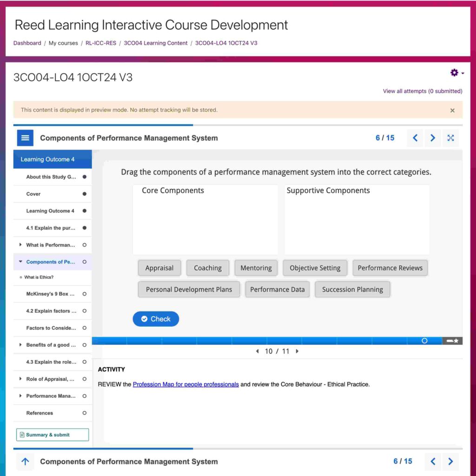This screenshot has width=476, height=476.
Task: Select the Succession Planning draggable item
Action: [x=352, y=289]
